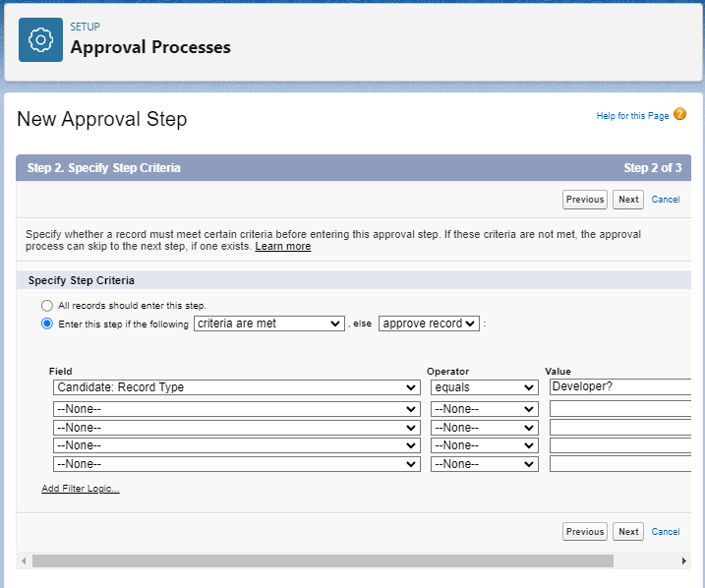The image size is (705, 588).
Task: Open third row Field dropdown
Action: (237, 428)
